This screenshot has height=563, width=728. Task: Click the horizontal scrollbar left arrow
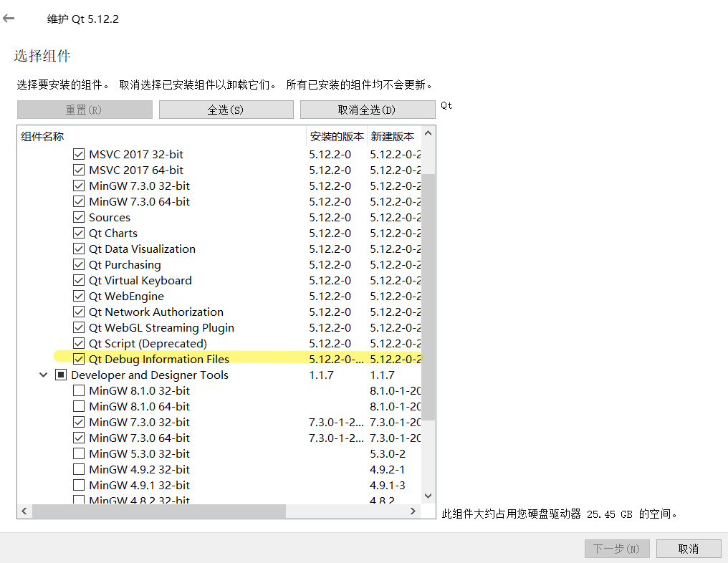point(24,511)
